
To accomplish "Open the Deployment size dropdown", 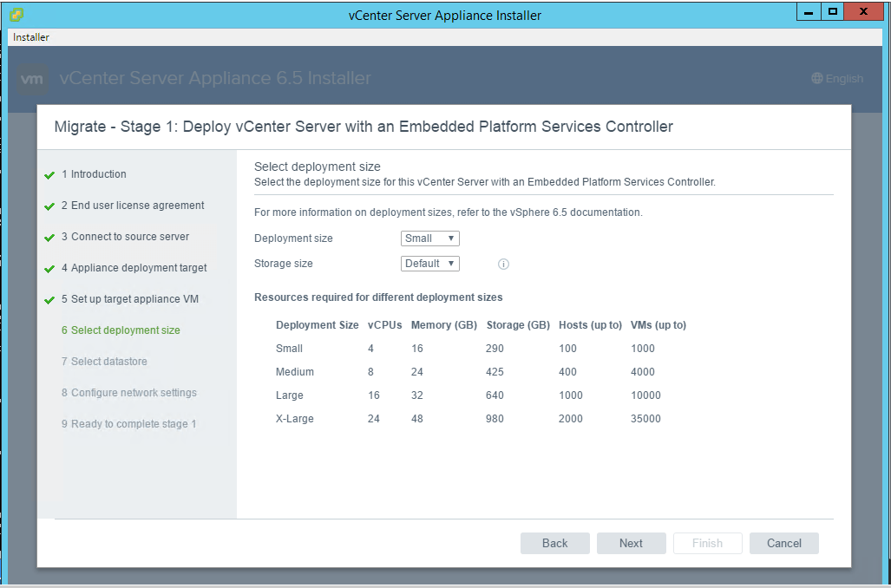I will point(430,238).
